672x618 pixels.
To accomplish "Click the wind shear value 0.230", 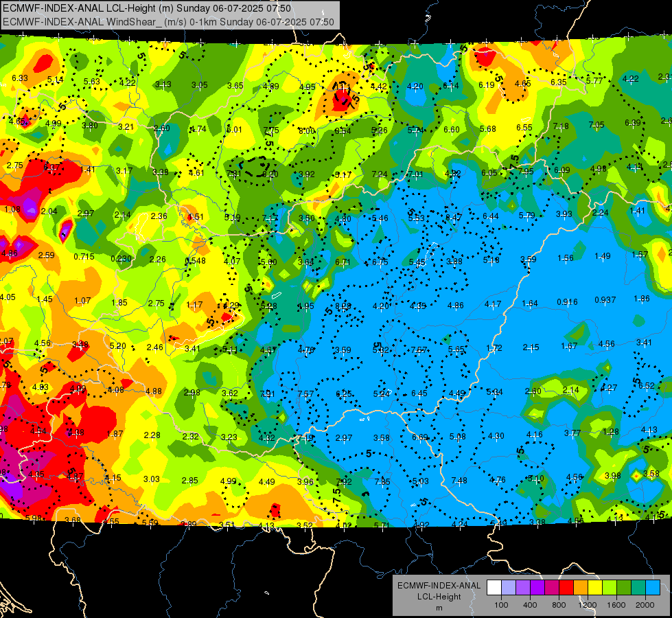I will (x=121, y=259).
